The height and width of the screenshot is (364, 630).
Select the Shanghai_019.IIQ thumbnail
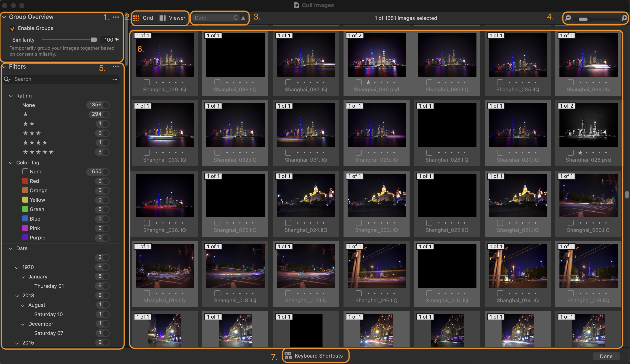click(165, 266)
